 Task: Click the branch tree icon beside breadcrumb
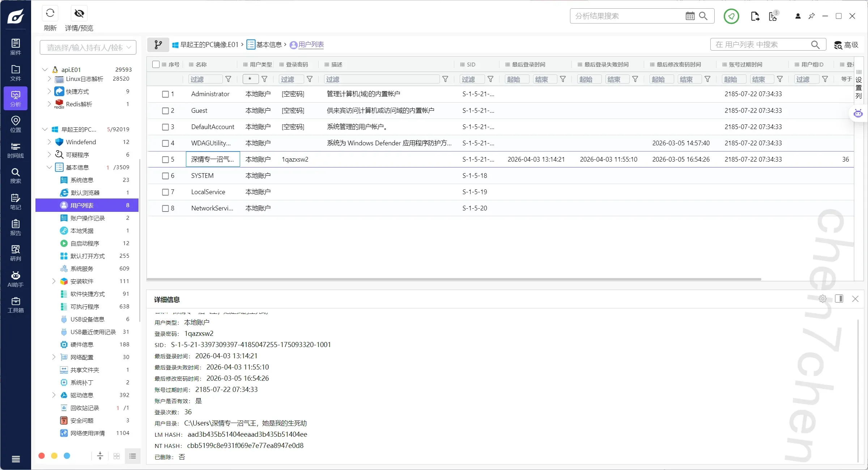tap(158, 44)
